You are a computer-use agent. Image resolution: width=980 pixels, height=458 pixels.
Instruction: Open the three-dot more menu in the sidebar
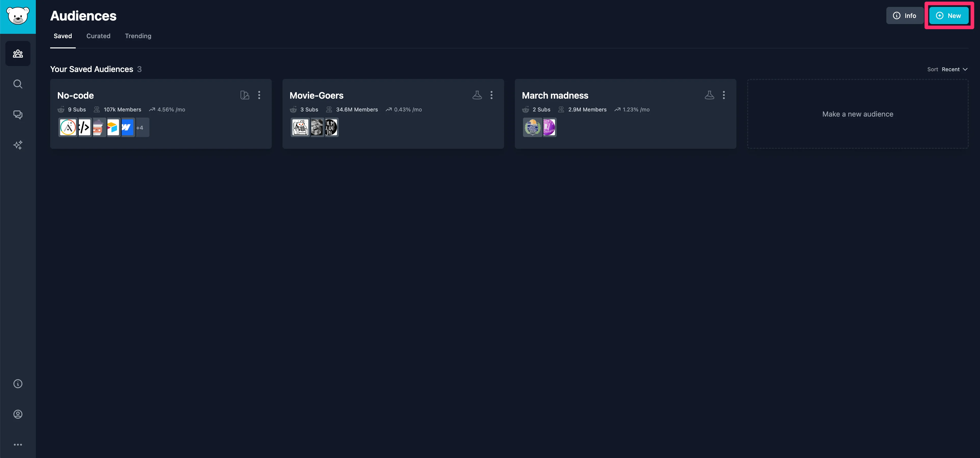click(x=18, y=445)
